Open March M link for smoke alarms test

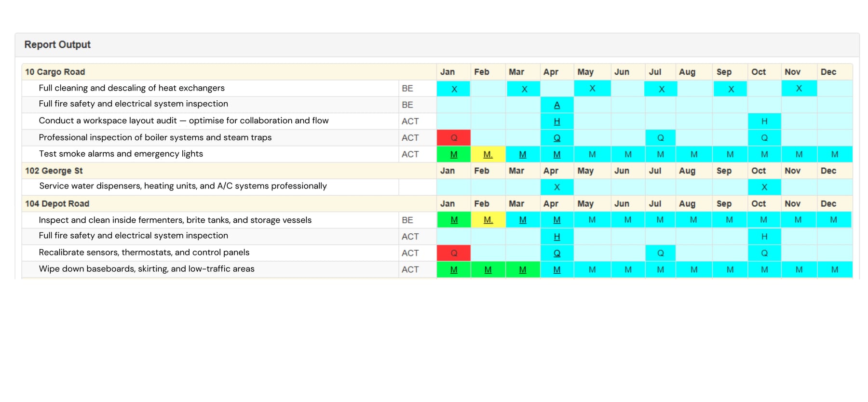[x=523, y=154]
